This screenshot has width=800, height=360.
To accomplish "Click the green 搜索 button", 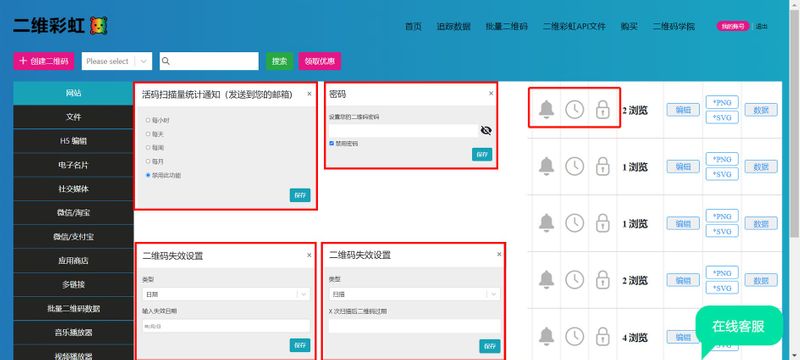I will 279,61.
